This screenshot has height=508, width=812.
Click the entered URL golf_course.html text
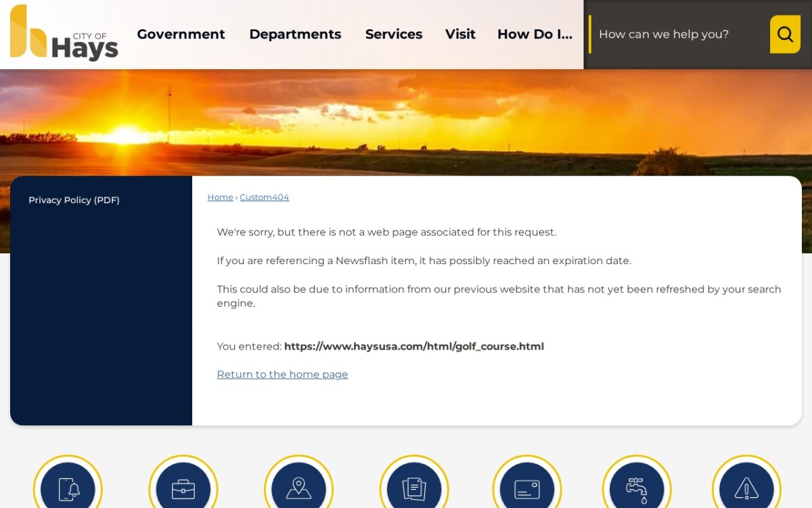414,346
